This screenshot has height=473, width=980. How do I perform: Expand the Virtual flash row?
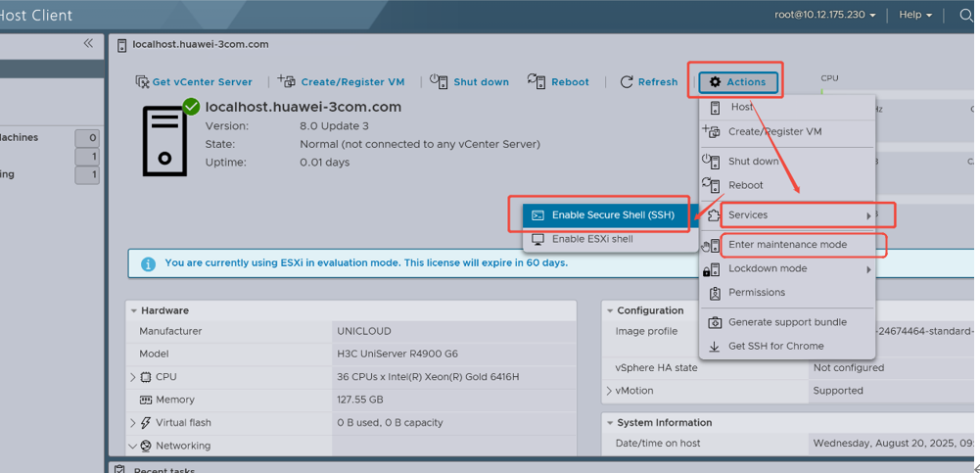click(133, 423)
